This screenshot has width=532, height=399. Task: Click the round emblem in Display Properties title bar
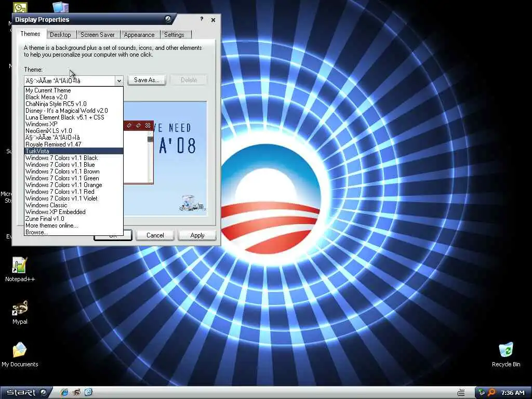(168, 19)
